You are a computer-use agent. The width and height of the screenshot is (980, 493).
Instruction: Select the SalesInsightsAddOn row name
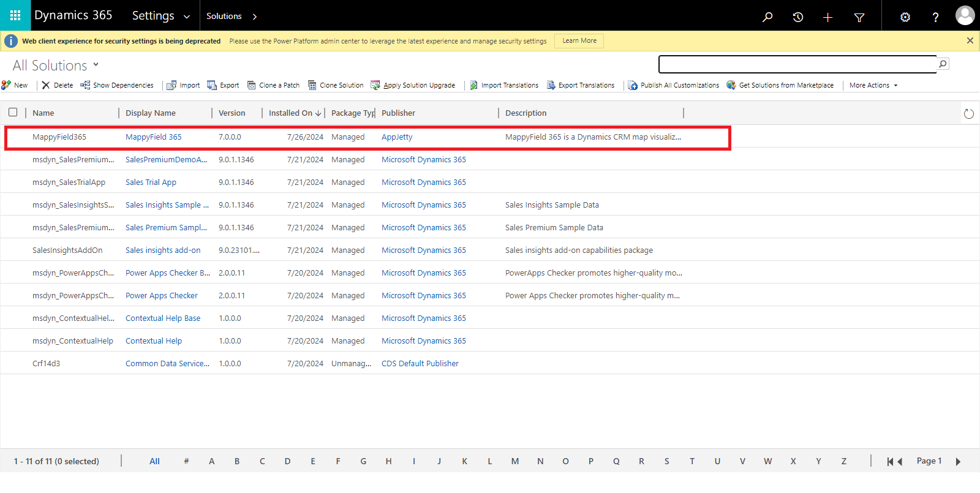click(67, 250)
